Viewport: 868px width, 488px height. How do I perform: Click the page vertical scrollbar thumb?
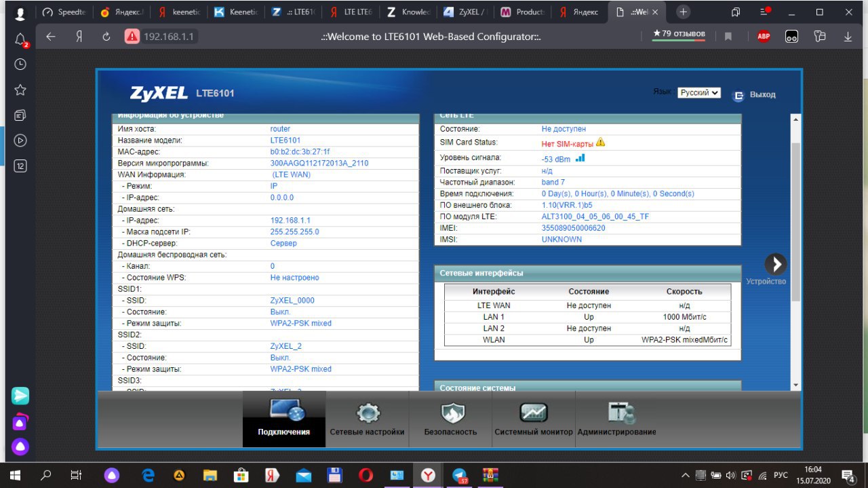[x=796, y=222]
